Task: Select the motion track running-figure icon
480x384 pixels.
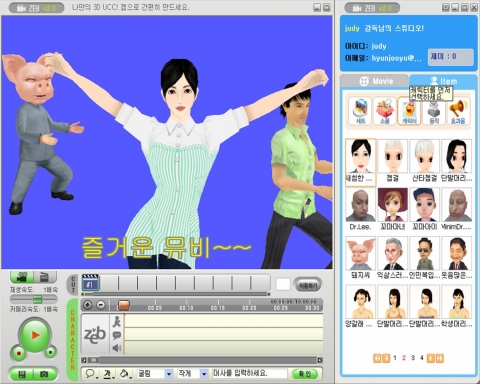Action: coord(116,321)
